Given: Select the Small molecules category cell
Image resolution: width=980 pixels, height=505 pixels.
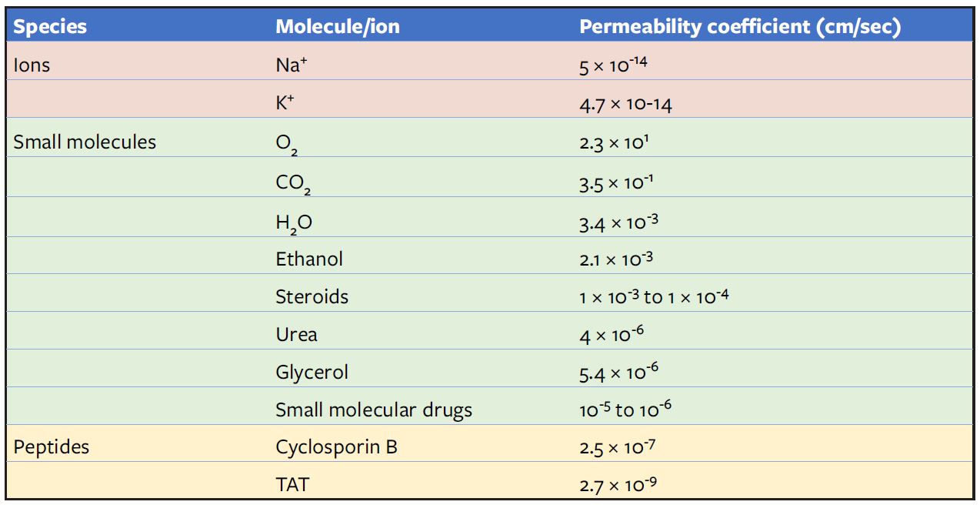Looking at the screenshot, I should [x=85, y=142].
